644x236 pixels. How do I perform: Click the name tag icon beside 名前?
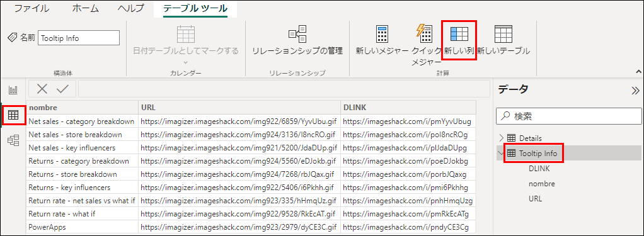pos(13,38)
